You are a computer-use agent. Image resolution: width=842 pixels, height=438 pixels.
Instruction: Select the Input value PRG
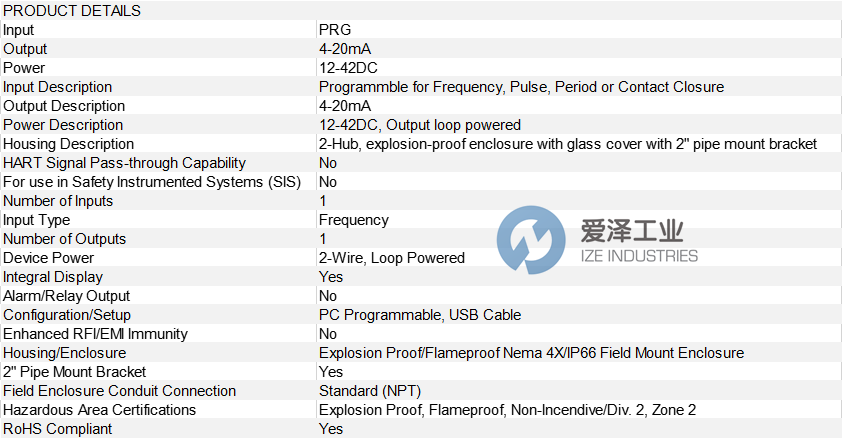point(335,30)
